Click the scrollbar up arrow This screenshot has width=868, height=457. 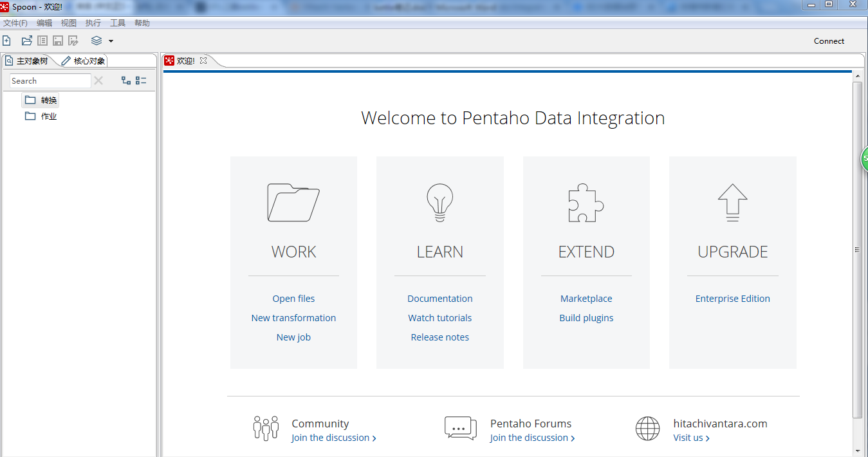[x=857, y=76]
